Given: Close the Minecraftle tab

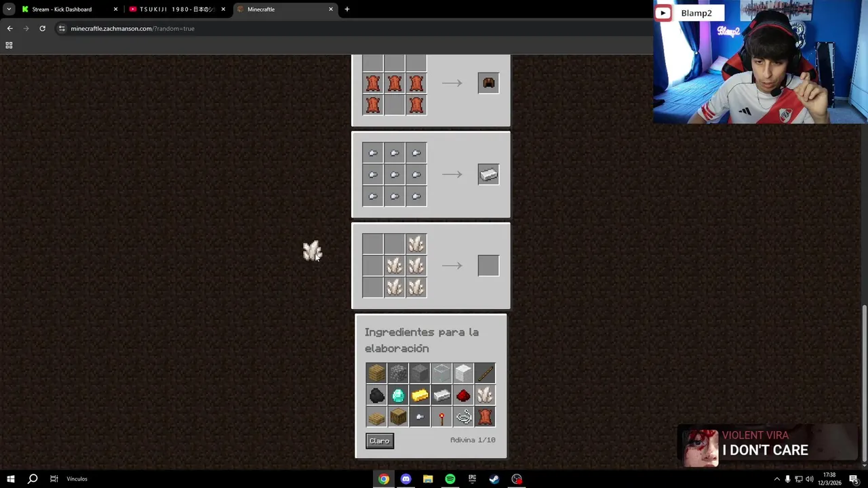Looking at the screenshot, I should 331,9.
